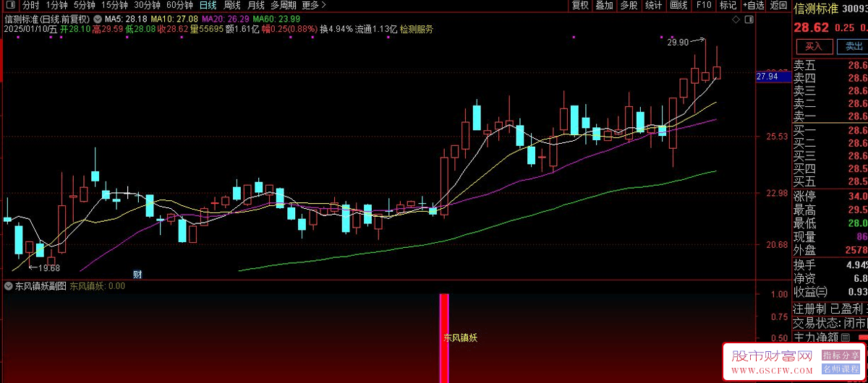Activate the 画线 drawing tools button
The width and height of the screenshot is (868, 383).
[x=678, y=5]
